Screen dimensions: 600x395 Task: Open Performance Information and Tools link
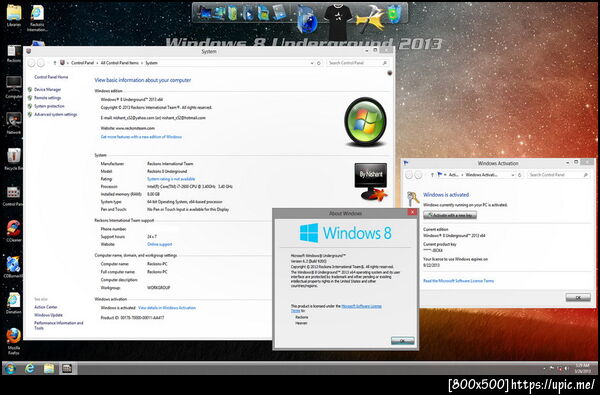point(59,325)
